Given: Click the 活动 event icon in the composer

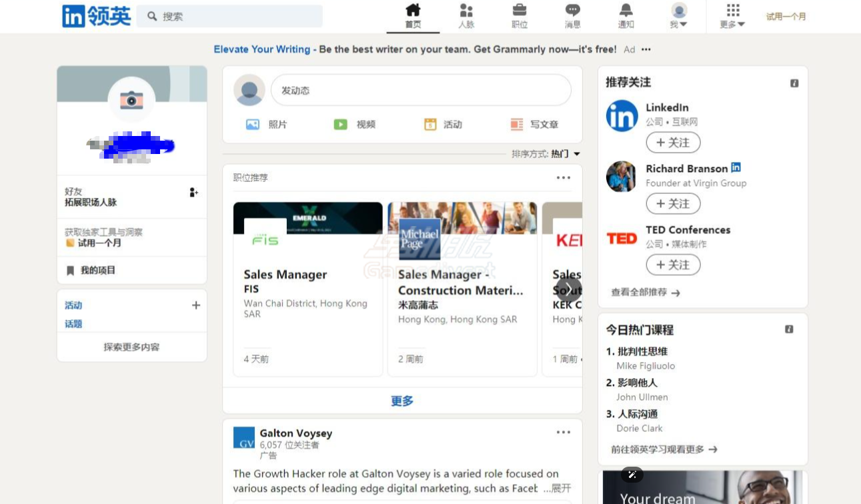Looking at the screenshot, I should point(430,124).
